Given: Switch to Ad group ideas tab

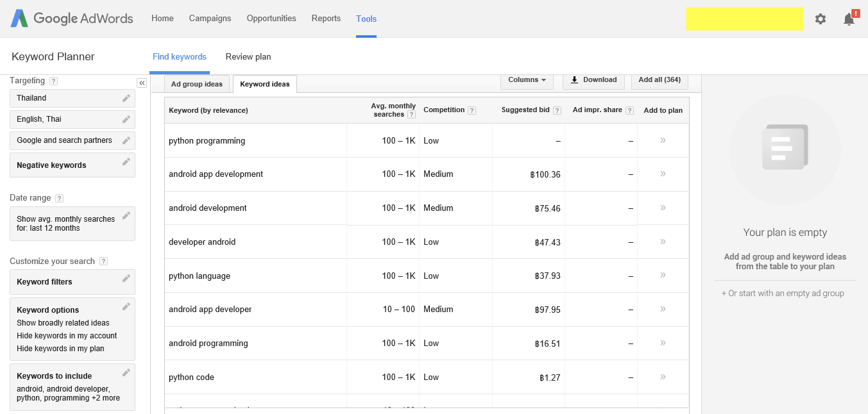Looking at the screenshot, I should tap(196, 84).
